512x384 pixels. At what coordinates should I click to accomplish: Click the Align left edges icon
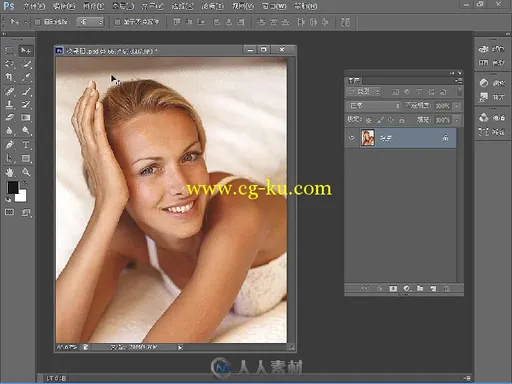tap(217, 22)
